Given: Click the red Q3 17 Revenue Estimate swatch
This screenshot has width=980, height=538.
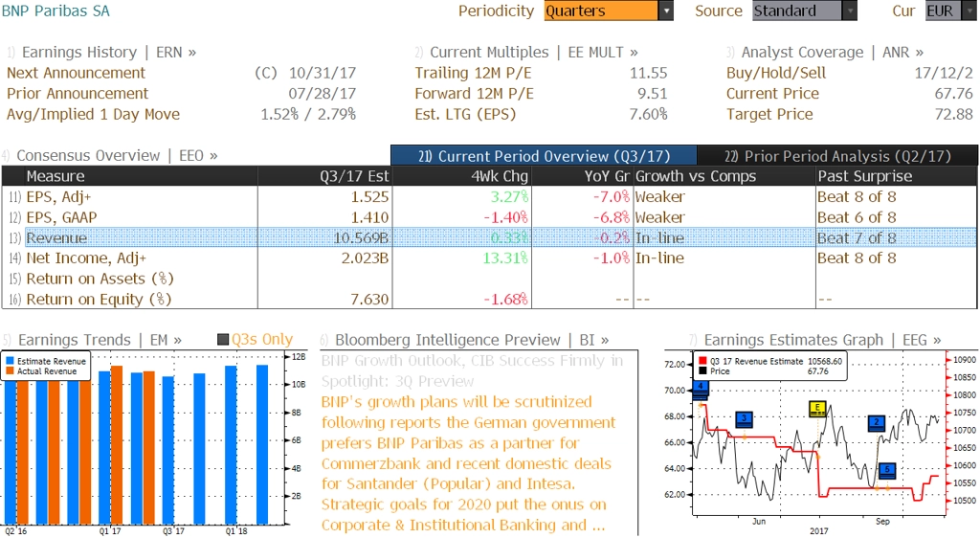Looking at the screenshot, I should click(702, 361).
